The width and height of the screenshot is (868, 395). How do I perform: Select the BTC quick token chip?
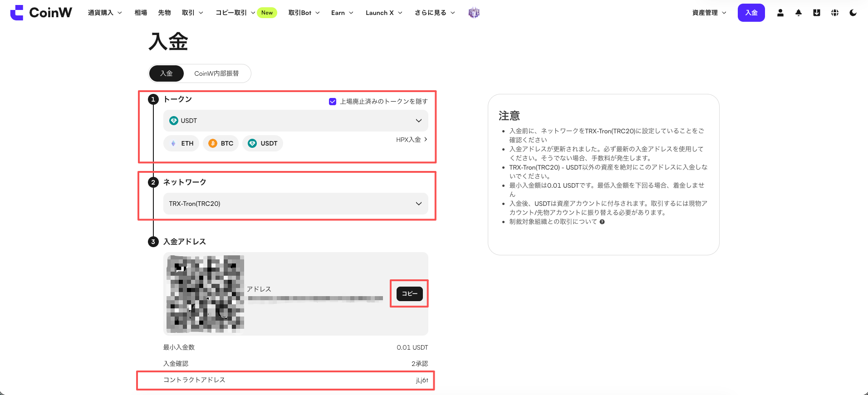pos(221,143)
